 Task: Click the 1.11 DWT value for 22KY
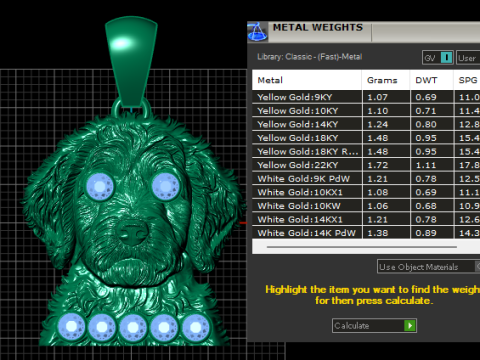point(426,165)
